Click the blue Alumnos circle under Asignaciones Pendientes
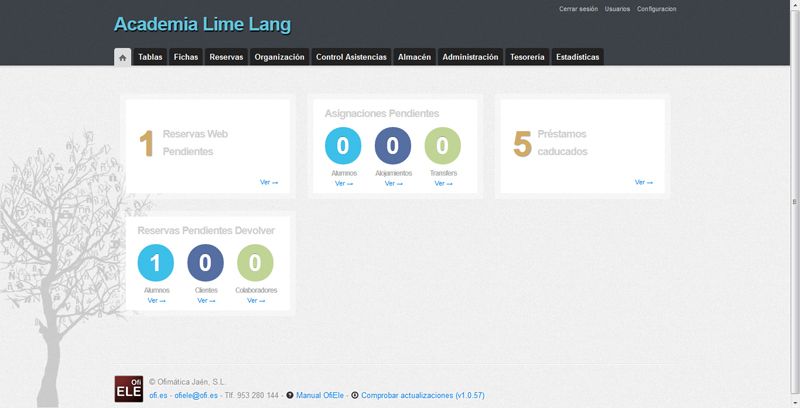 click(x=343, y=146)
